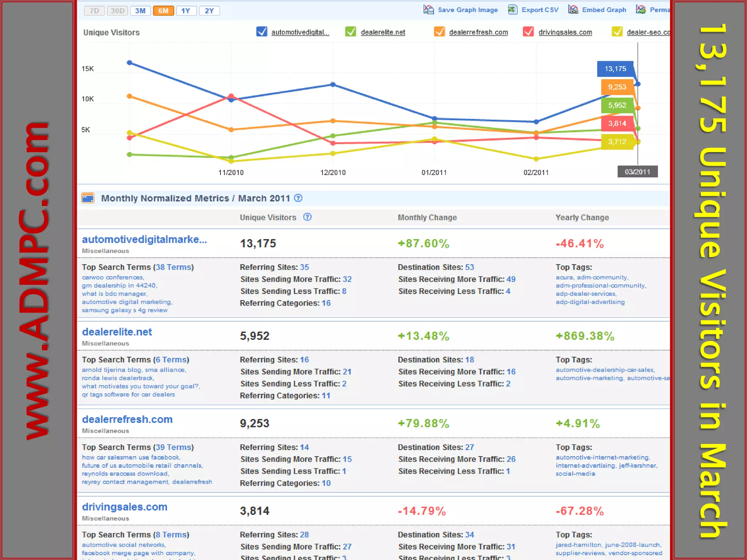The height and width of the screenshot is (560, 747).
Task: Open the dealerrefresh.com site link in table
Action: point(127,419)
